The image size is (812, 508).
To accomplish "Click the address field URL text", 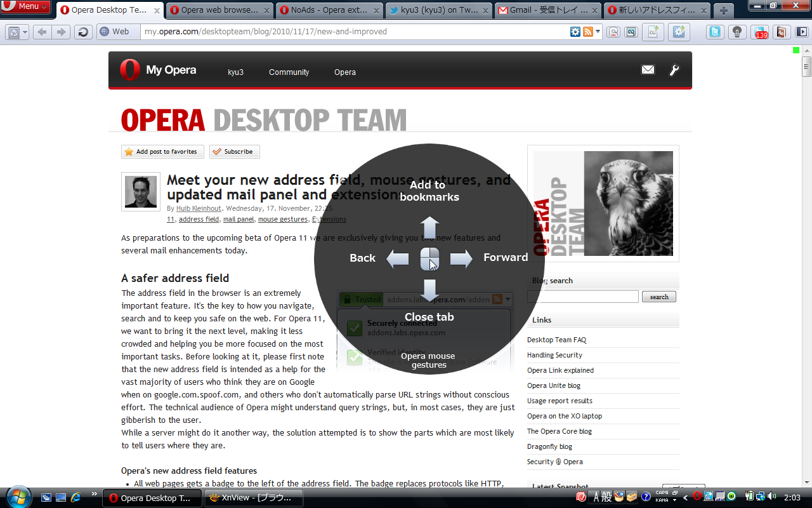I will click(266, 31).
